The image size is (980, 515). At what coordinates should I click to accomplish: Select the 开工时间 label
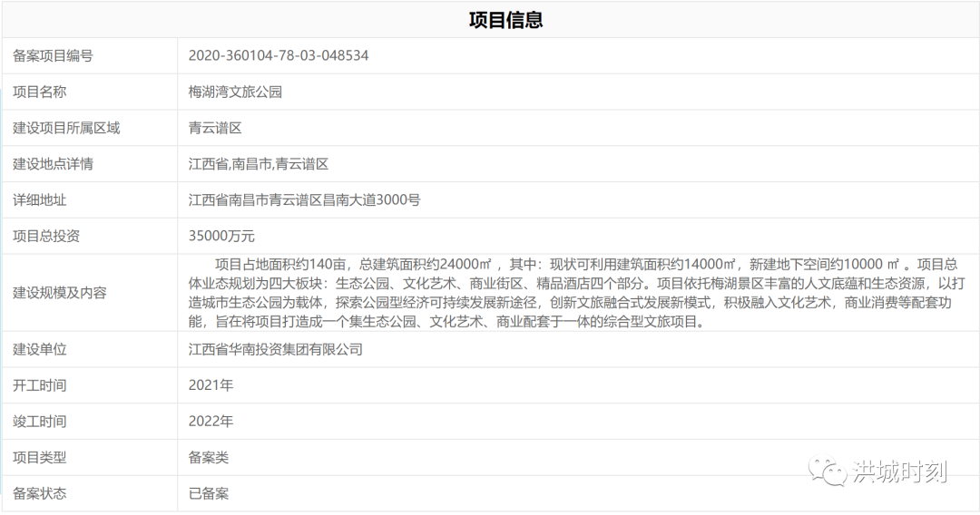pos(39,385)
